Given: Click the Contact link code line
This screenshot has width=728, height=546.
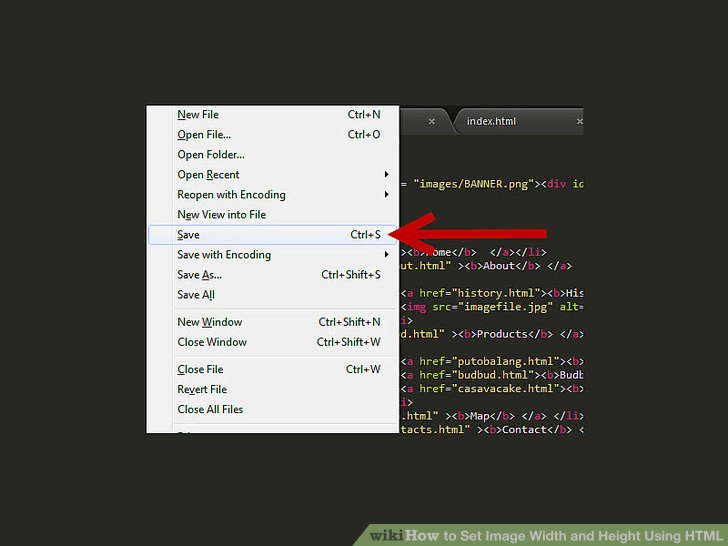Looking at the screenshot, I should pyautogui.click(x=492, y=429).
